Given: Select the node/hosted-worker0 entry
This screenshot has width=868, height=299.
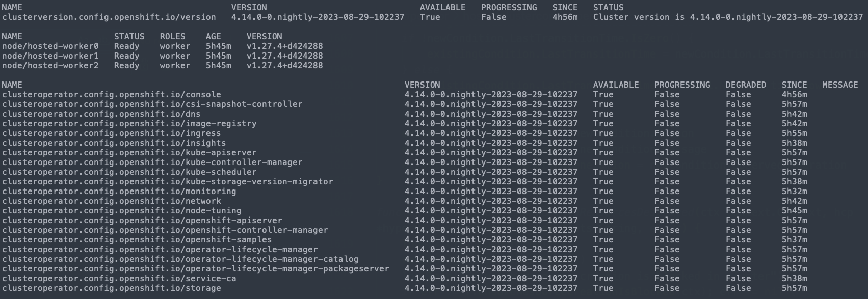Looking at the screenshot, I should tap(50, 46).
